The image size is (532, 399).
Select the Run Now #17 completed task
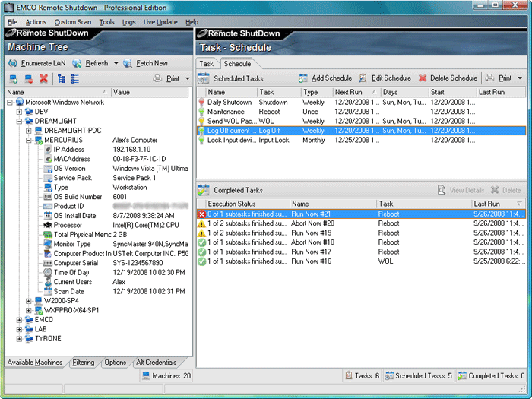361,252
